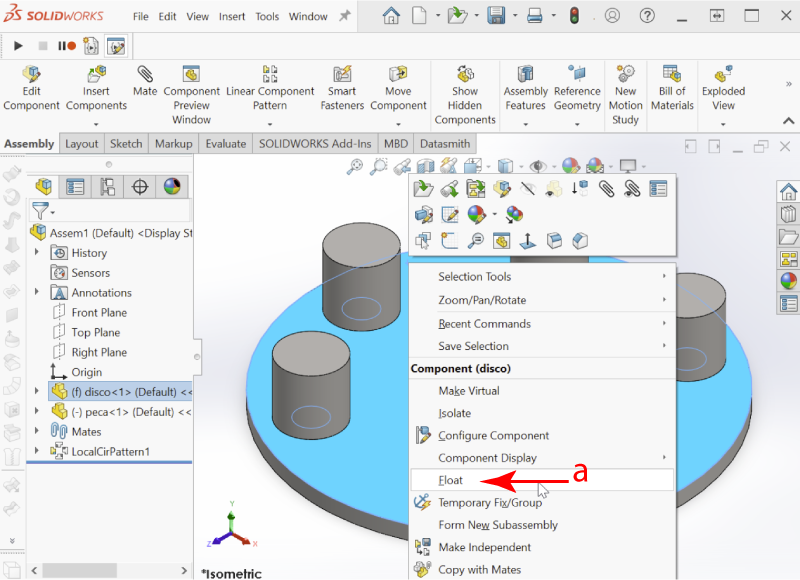The image size is (800, 580).
Task: Click the Home icon in title bar
Action: coord(391,16)
